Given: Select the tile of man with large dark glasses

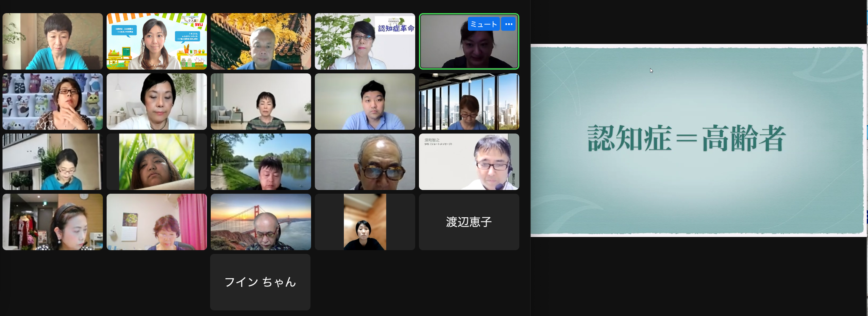Looking at the screenshot, I should 365,162.
